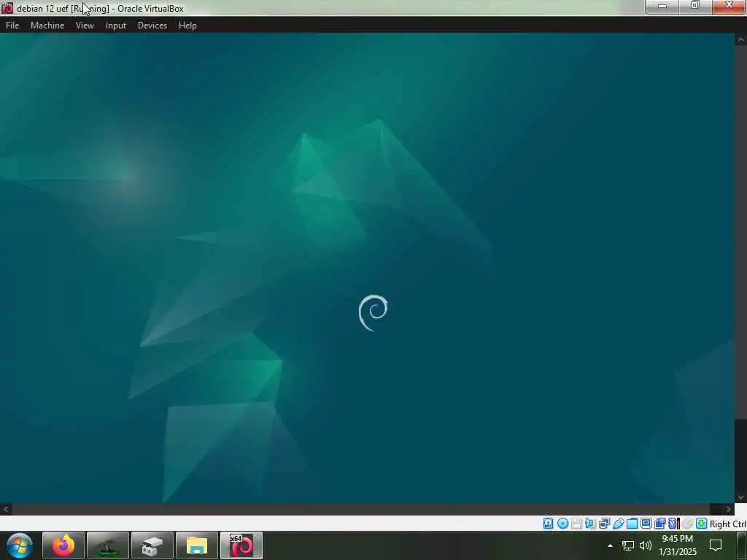This screenshot has height=560, width=747.
Task: Click the horizontal scrollbar right arrow
Action: click(729, 509)
